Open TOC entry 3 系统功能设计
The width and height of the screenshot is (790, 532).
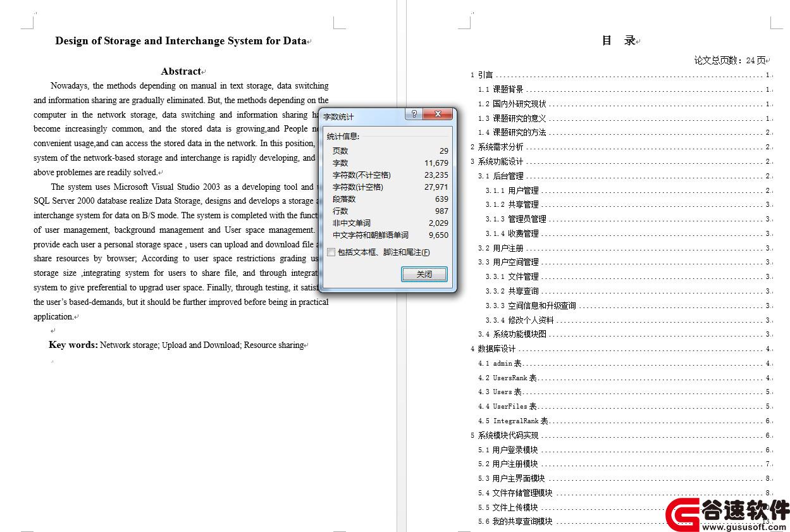[620, 161]
